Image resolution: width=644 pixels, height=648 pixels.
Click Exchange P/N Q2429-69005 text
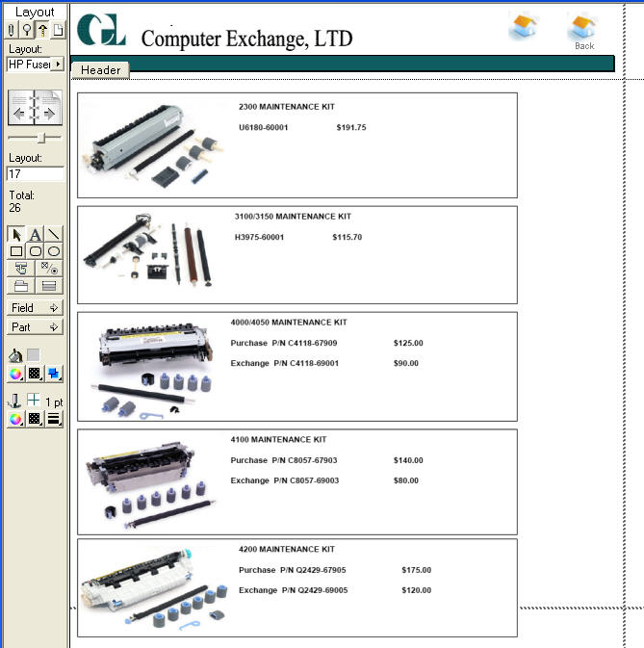[294, 590]
